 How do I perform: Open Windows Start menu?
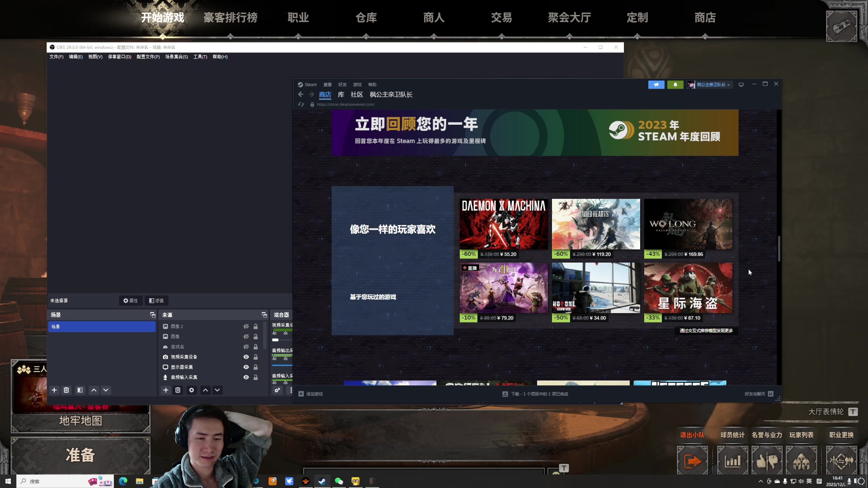click(8, 481)
